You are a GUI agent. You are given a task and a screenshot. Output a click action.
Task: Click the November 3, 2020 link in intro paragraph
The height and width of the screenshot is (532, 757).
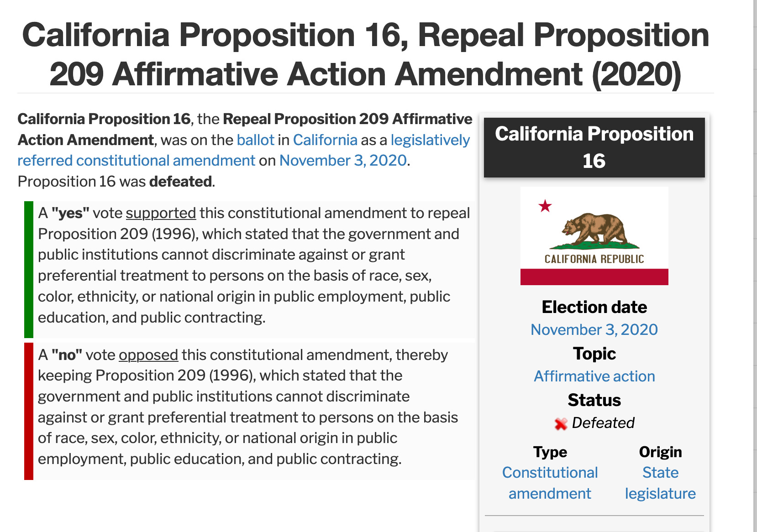(343, 161)
